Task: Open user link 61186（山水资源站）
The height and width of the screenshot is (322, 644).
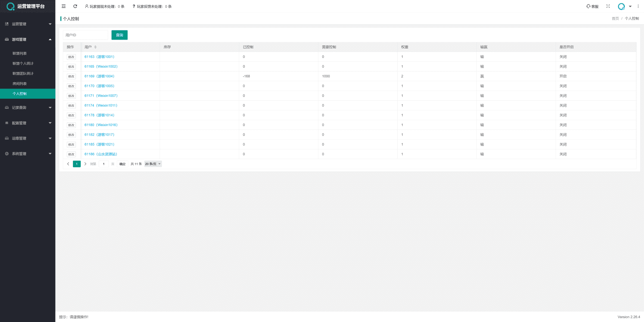Action: pyautogui.click(x=101, y=154)
